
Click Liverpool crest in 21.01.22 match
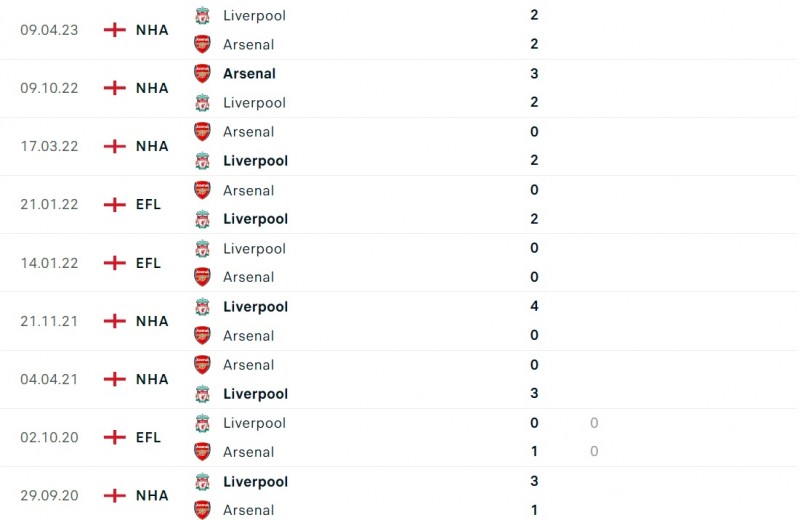coord(202,219)
